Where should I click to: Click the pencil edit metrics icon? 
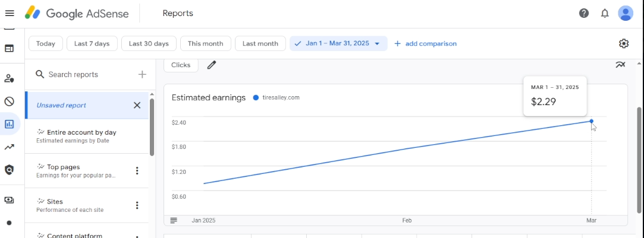pos(212,65)
